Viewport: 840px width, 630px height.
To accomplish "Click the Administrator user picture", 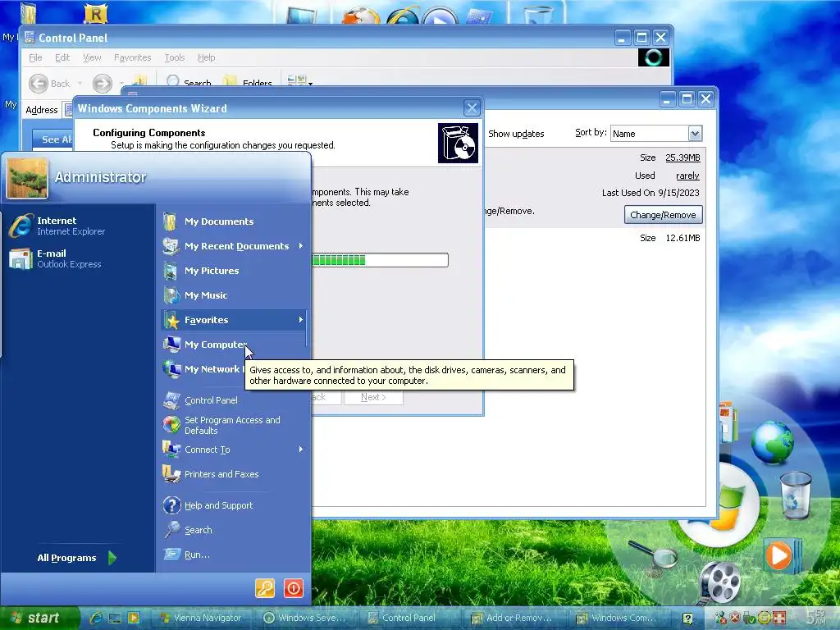I will point(27,178).
